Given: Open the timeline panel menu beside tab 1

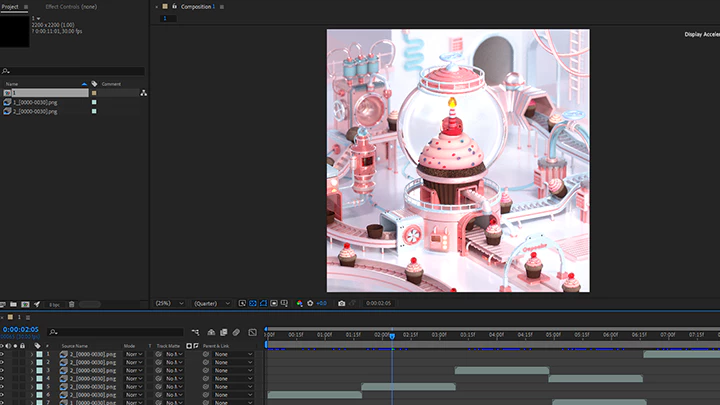Looking at the screenshot, I should point(28,317).
